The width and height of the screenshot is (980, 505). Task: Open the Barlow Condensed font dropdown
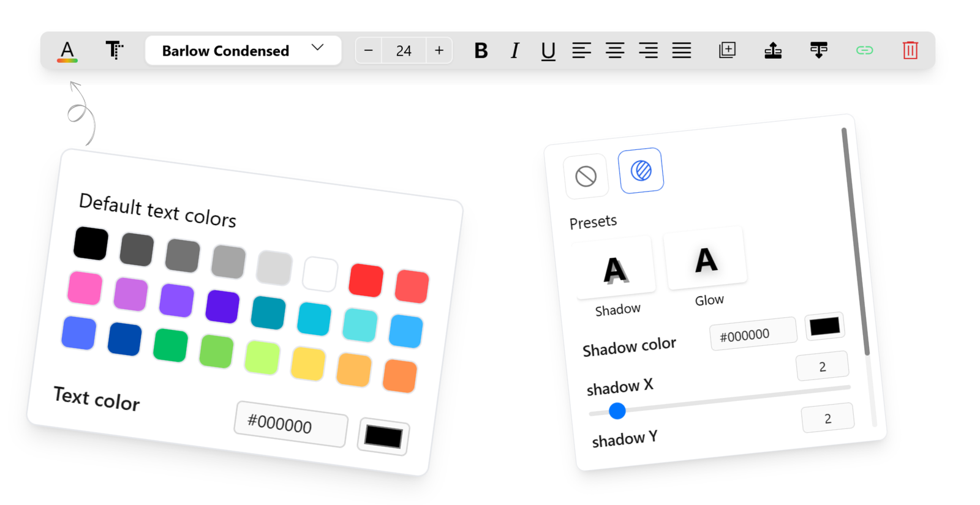point(243,50)
